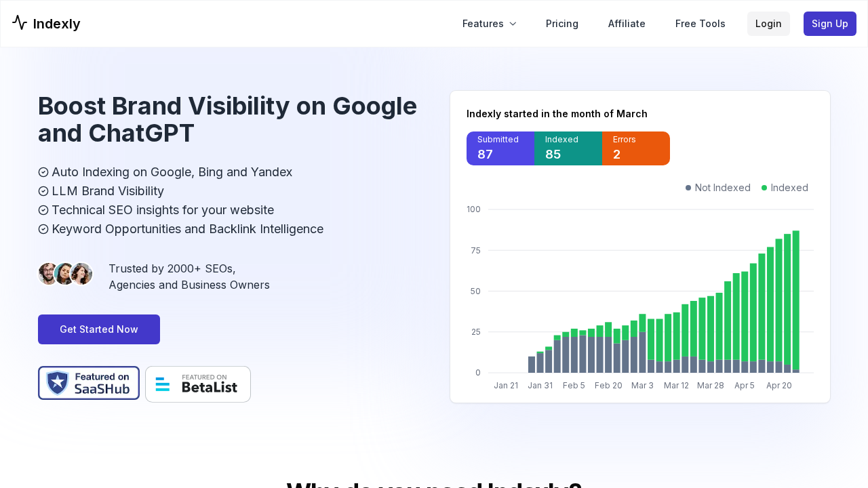This screenshot has height=488, width=868.
Task: Toggle the Errors stat segment
Action: [x=635, y=148]
